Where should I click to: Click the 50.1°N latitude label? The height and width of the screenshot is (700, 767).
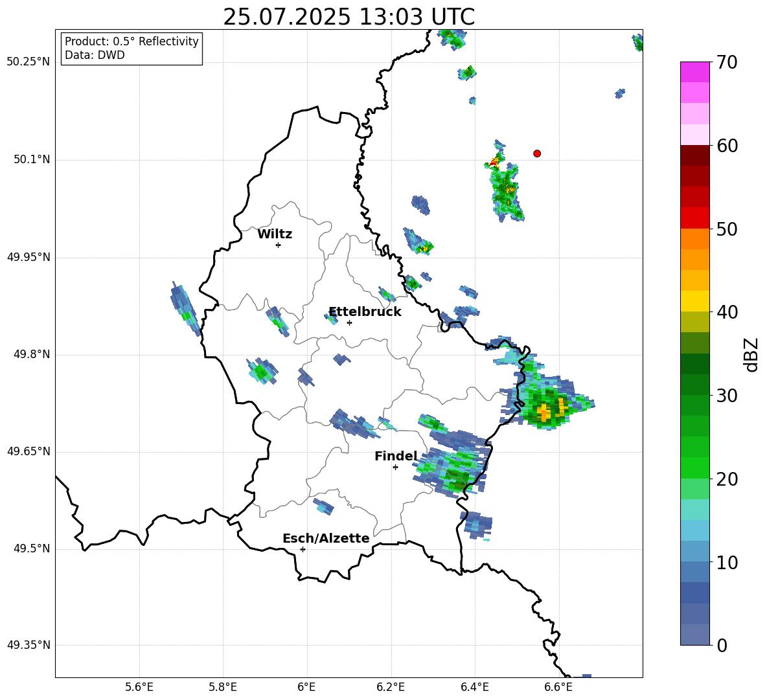coord(32,160)
